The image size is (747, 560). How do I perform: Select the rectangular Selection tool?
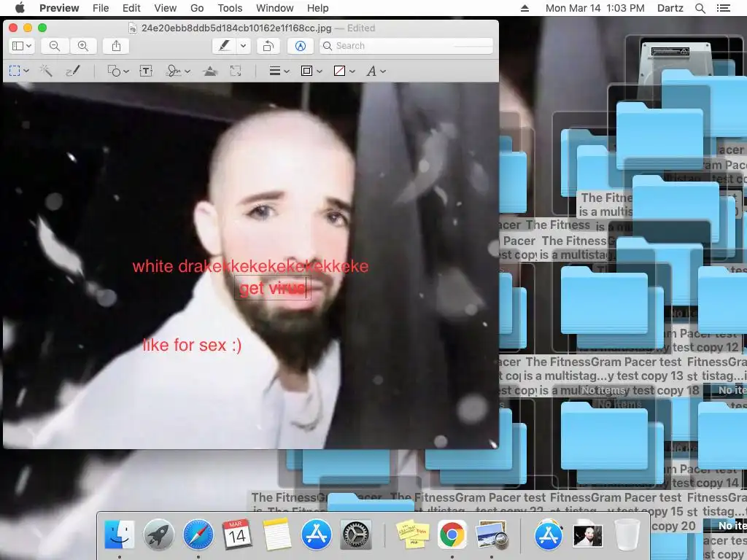(x=15, y=71)
